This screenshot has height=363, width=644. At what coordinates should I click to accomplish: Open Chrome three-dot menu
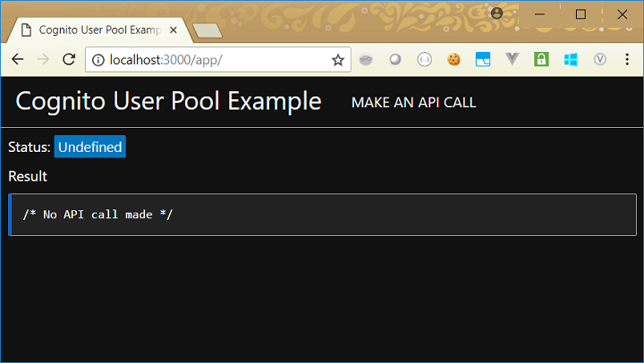click(627, 60)
